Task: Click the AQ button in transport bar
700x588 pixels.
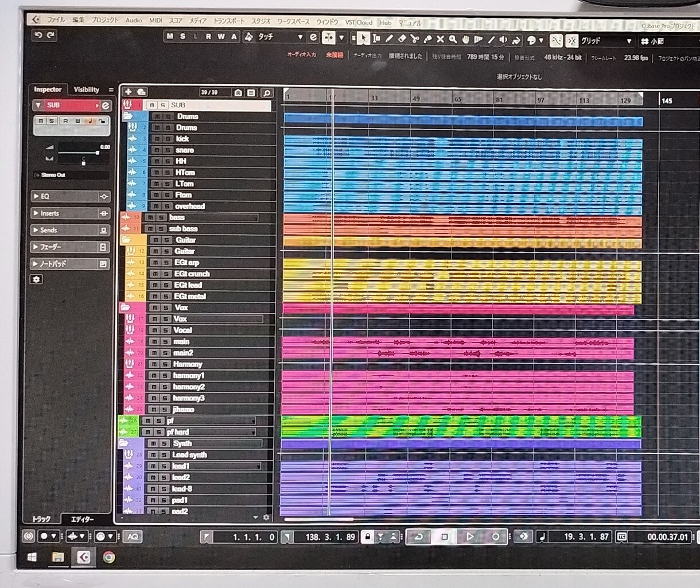Action: click(133, 536)
